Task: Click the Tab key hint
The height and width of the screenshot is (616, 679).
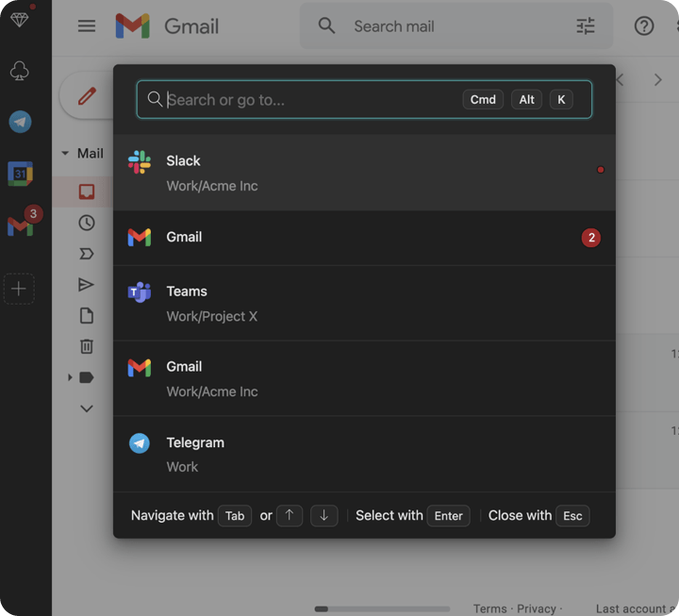Action: pyautogui.click(x=235, y=515)
